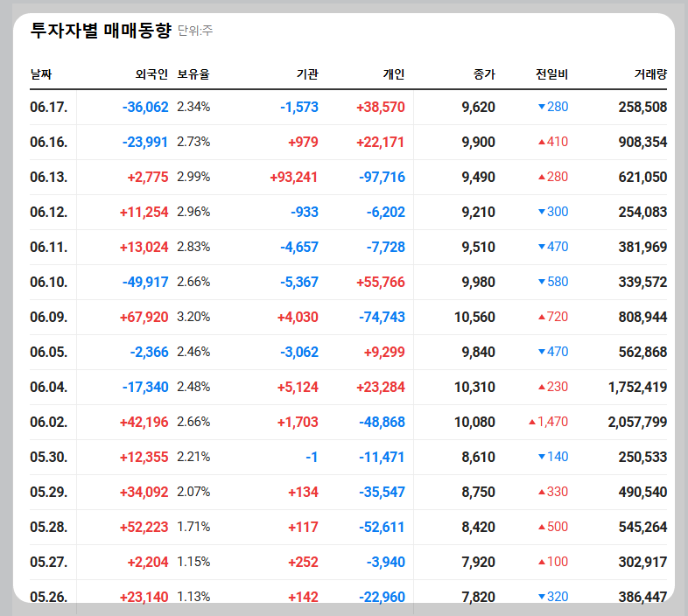Select the 06.12. date cell
688x616 pixels.
(x=49, y=213)
